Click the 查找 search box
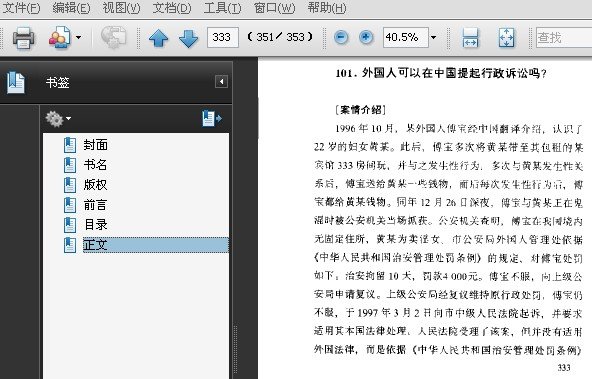Viewport: 592px width, 379px height. [564, 37]
